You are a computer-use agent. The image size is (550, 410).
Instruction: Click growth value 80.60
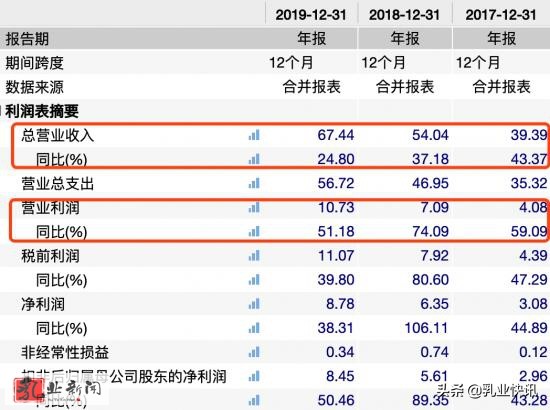point(430,280)
